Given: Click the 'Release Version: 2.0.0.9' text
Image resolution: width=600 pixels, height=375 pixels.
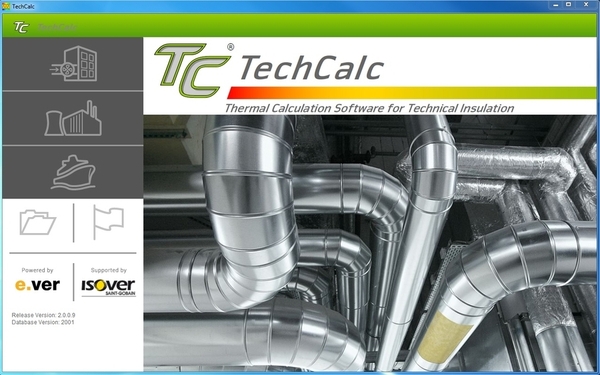Looking at the screenshot, I should [x=43, y=315].
